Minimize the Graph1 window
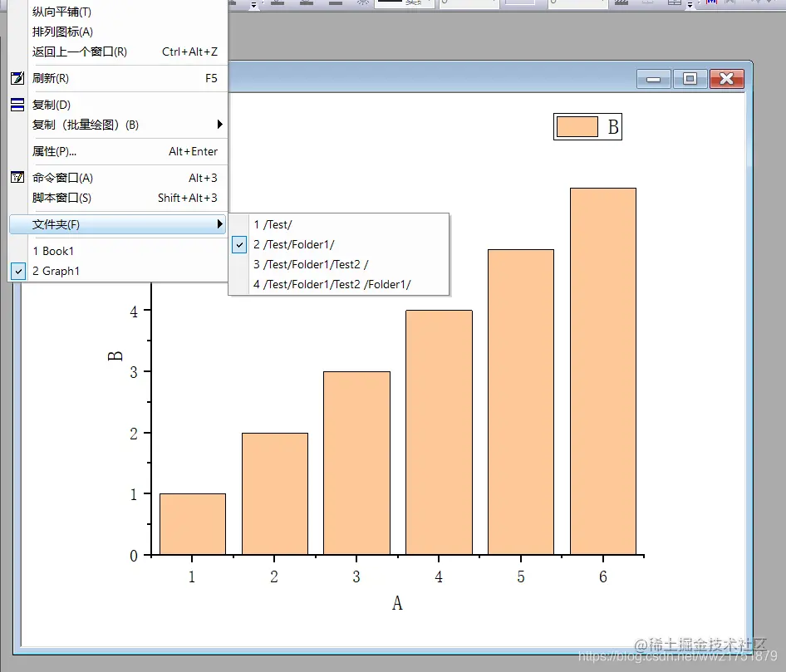The height and width of the screenshot is (672, 786). click(x=653, y=79)
